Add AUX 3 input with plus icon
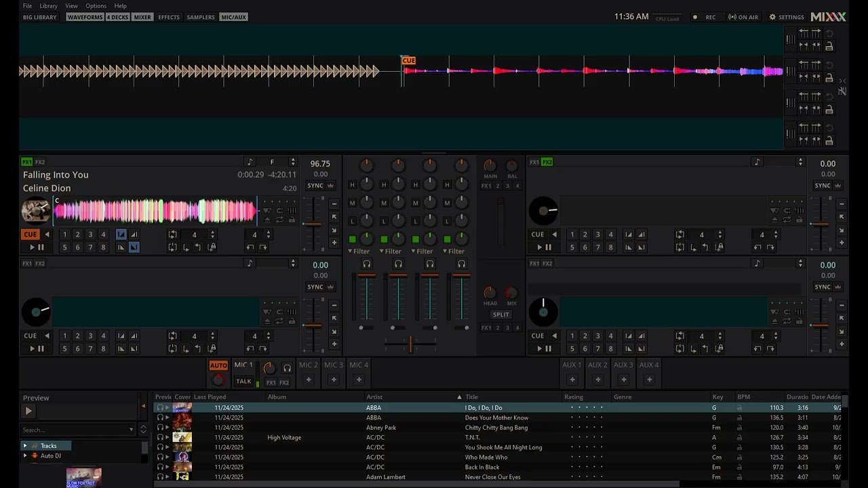The image size is (868, 488). click(623, 380)
